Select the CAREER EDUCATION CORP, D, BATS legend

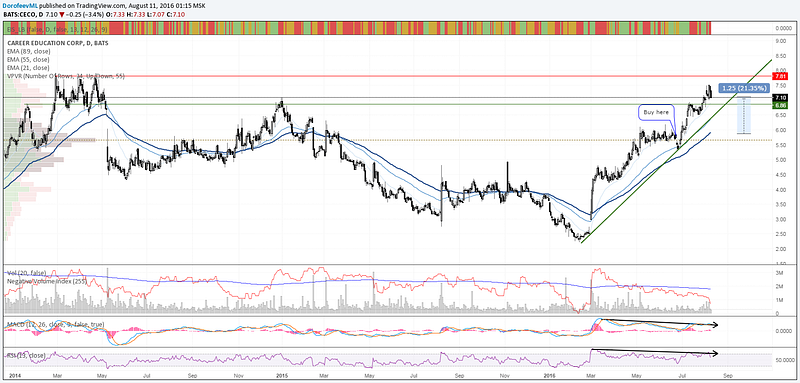(x=57, y=43)
